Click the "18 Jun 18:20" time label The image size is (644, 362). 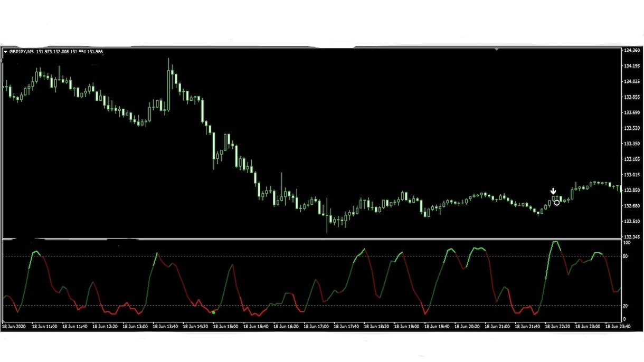[x=376, y=327]
